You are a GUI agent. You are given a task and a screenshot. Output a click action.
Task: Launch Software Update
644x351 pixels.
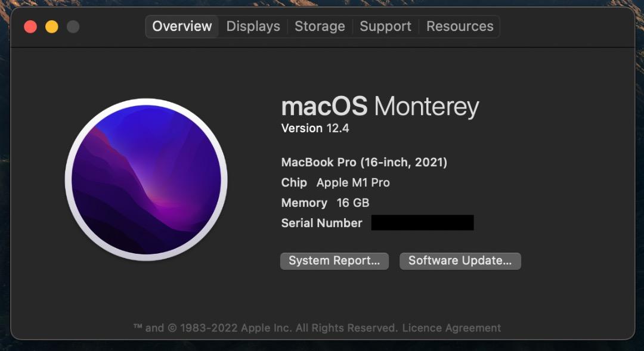point(460,261)
